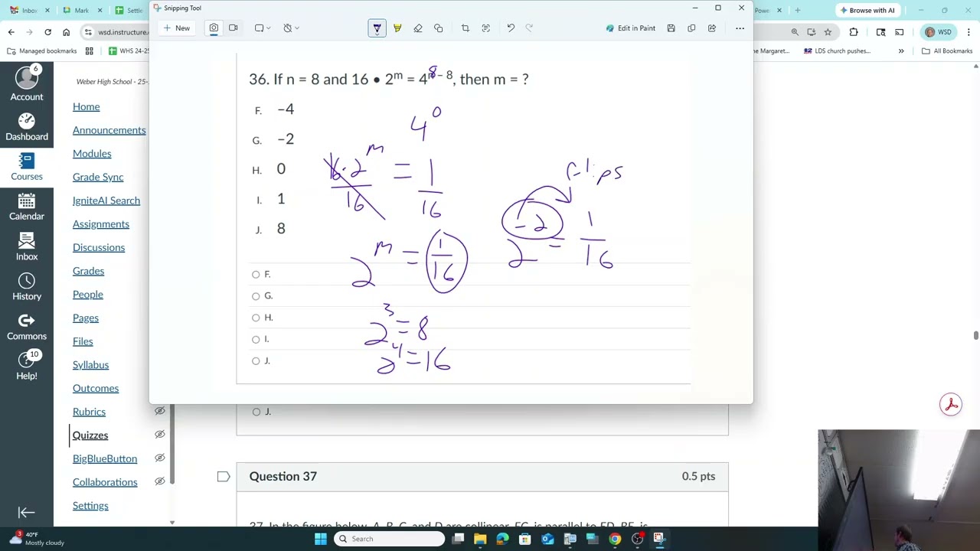This screenshot has width=980, height=551.
Task: Activate the image crop tool
Action: tap(465, 28)
